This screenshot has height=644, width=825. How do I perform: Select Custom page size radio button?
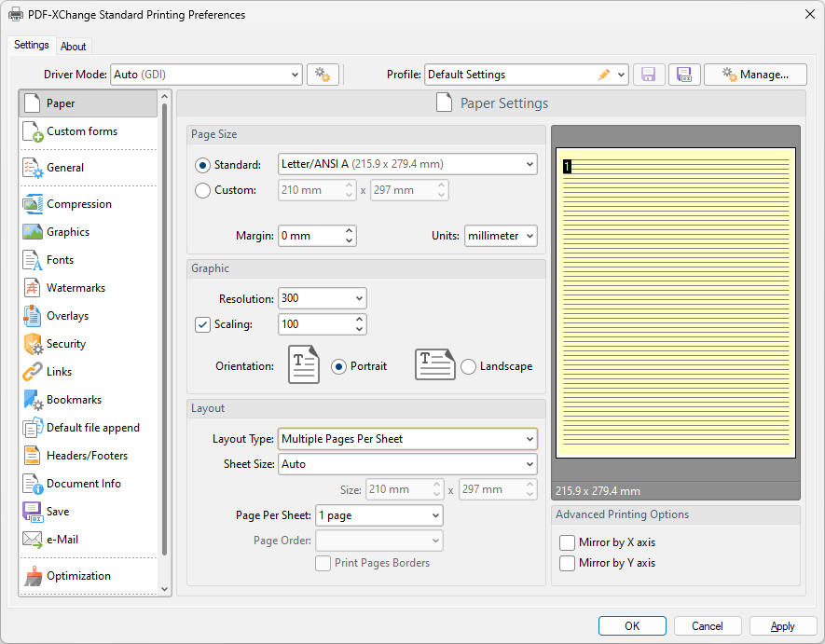[x=202, y=190]
